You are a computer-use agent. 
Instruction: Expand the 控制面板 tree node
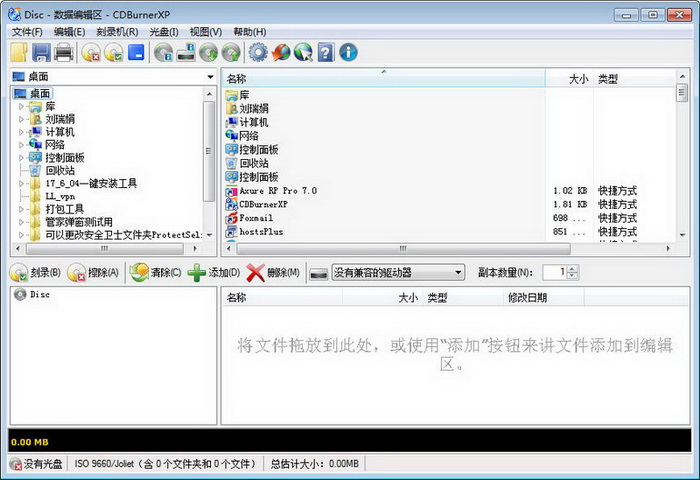pos(21,158)
